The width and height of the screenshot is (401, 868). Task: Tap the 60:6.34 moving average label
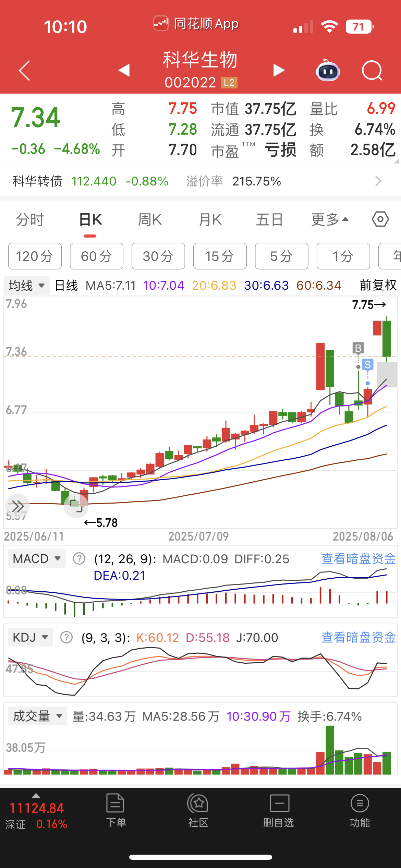[319, 285]
